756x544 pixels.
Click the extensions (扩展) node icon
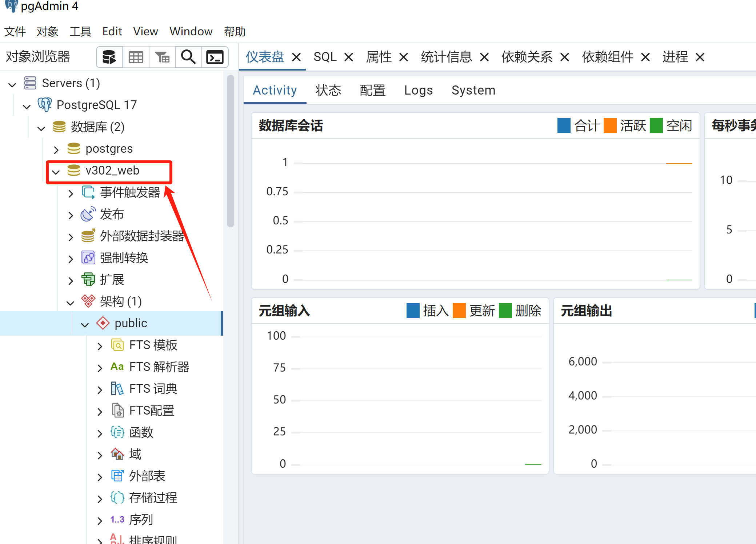tap(88, 279)
